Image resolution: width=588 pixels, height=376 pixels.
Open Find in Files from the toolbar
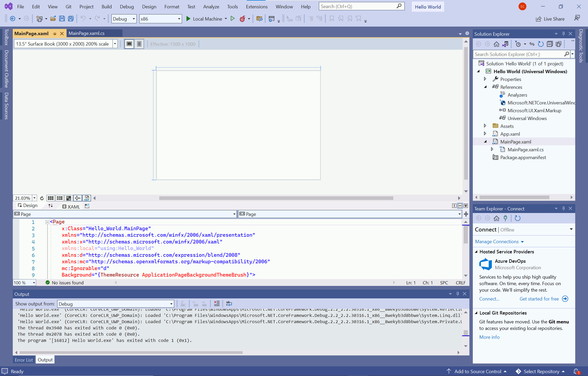point(259,18)
